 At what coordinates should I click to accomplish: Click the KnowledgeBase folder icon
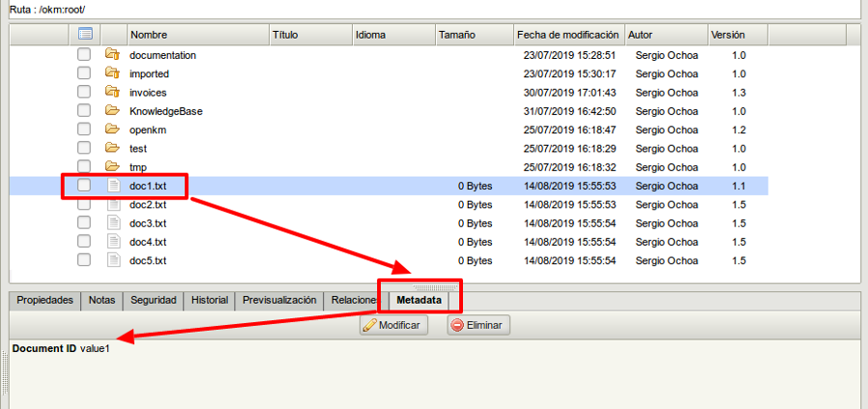click(112, 111)
